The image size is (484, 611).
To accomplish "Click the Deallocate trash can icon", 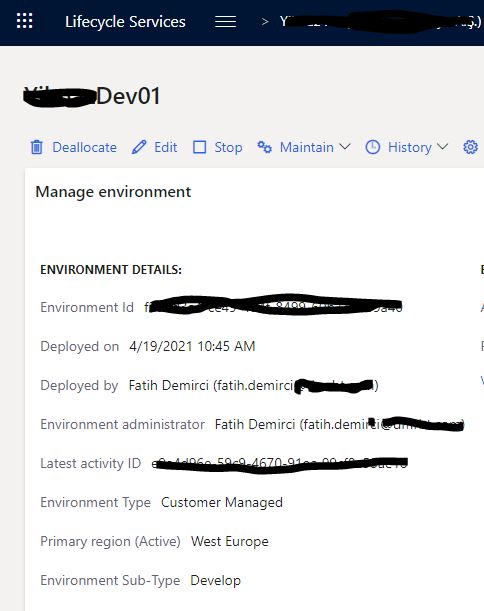I will click(x=37, y=147).
